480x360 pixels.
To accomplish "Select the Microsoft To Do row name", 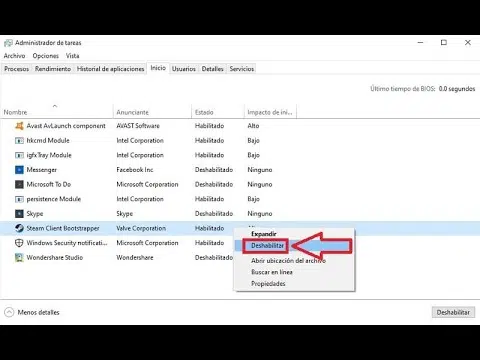I will click(x=49, y=184).
